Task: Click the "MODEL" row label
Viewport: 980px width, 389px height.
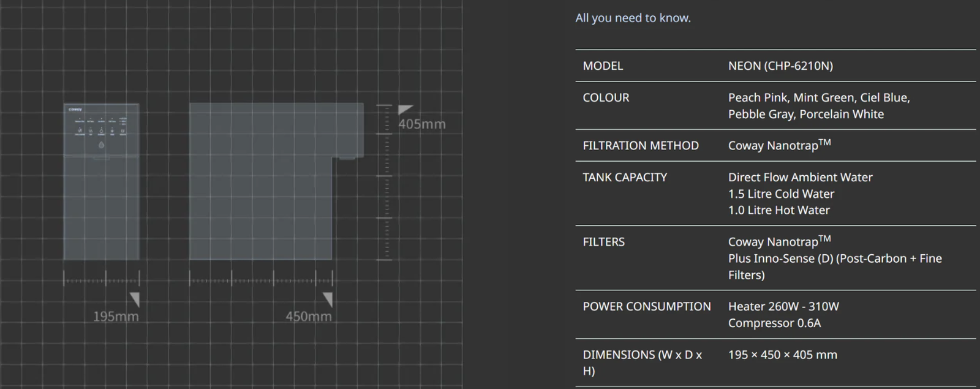Action: pyautogui.click(x=603, y=66)
